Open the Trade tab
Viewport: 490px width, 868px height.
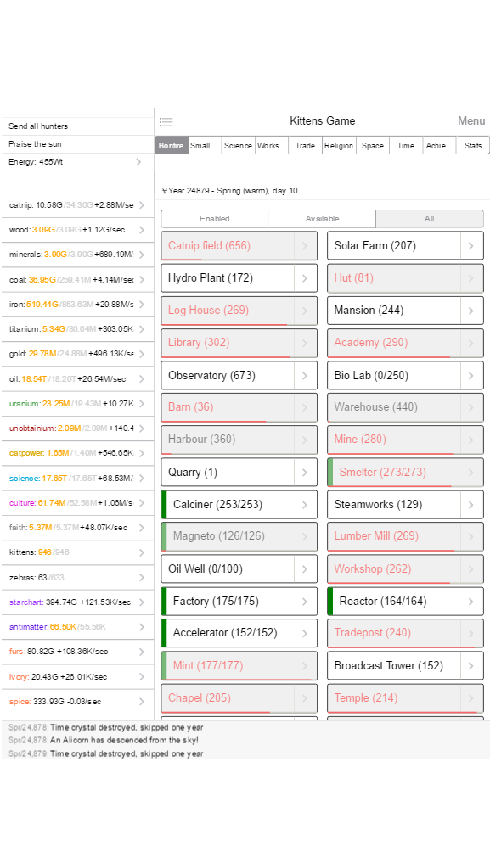(306, 146)
